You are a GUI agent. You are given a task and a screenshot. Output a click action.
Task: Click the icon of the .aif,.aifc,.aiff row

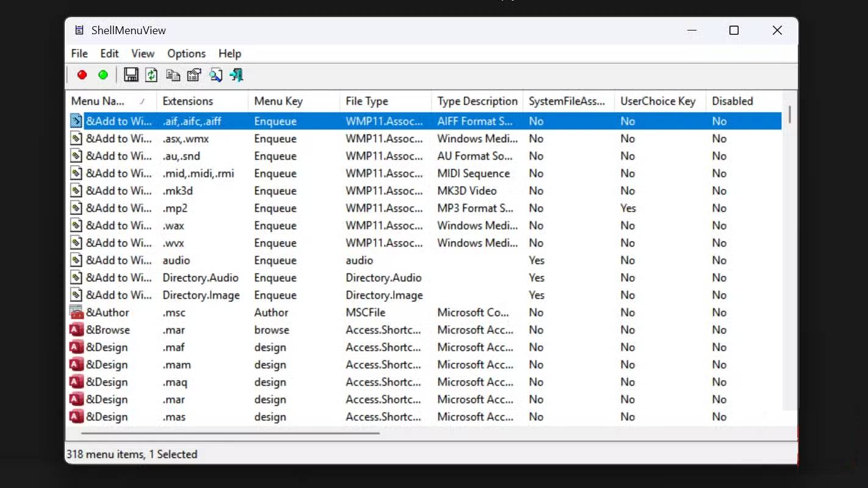tap(76, 121)
